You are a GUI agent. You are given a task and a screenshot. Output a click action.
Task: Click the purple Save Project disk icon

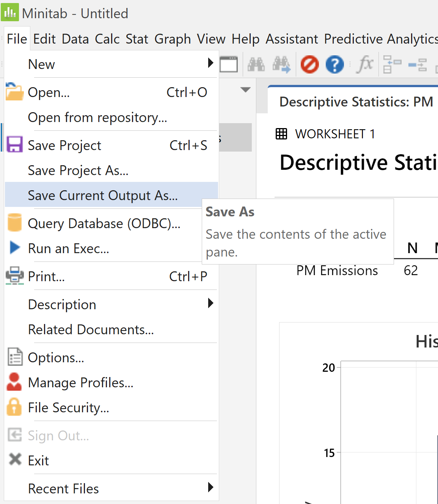pyautogui.click(x=14, y=144)
